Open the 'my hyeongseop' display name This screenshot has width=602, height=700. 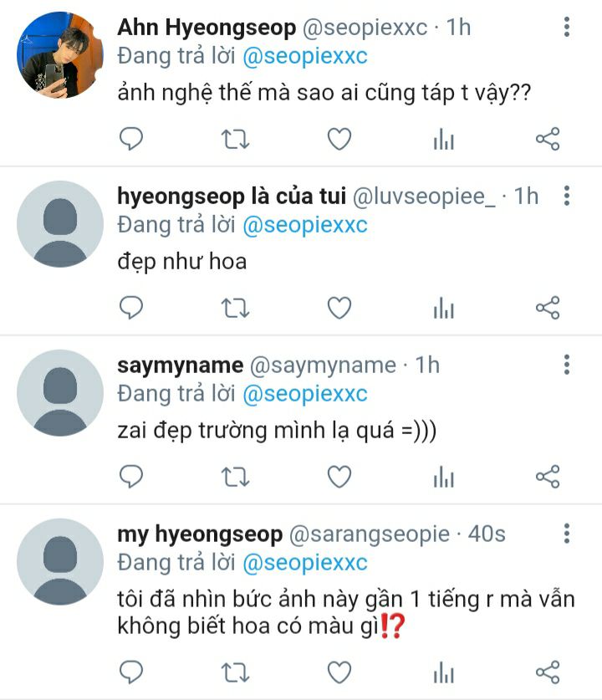200,534
